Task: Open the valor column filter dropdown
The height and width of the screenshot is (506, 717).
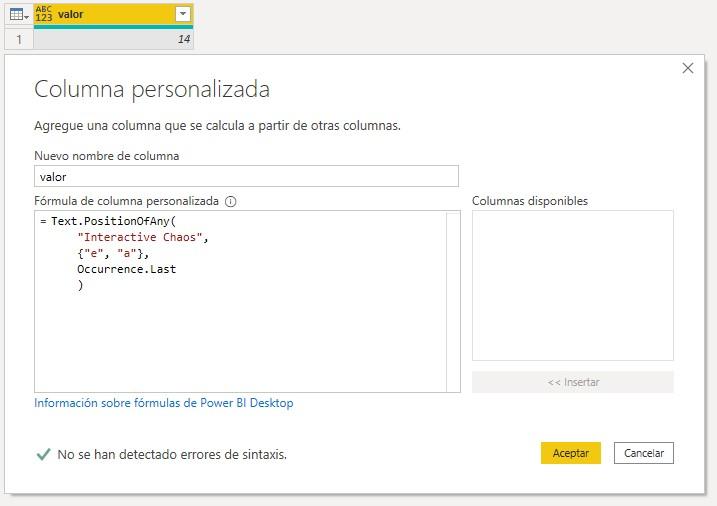Action: click(x=182, y=14)
